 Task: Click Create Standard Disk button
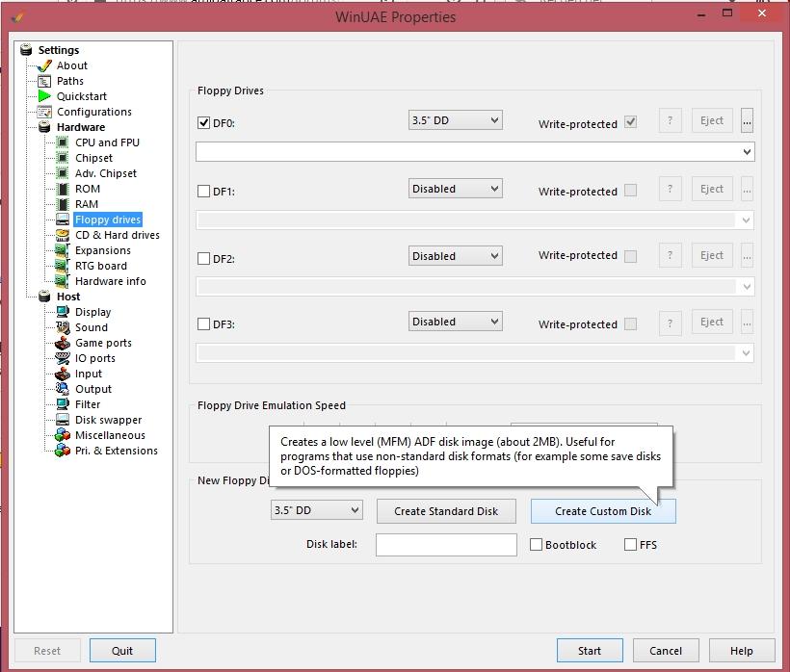point(446,511)
